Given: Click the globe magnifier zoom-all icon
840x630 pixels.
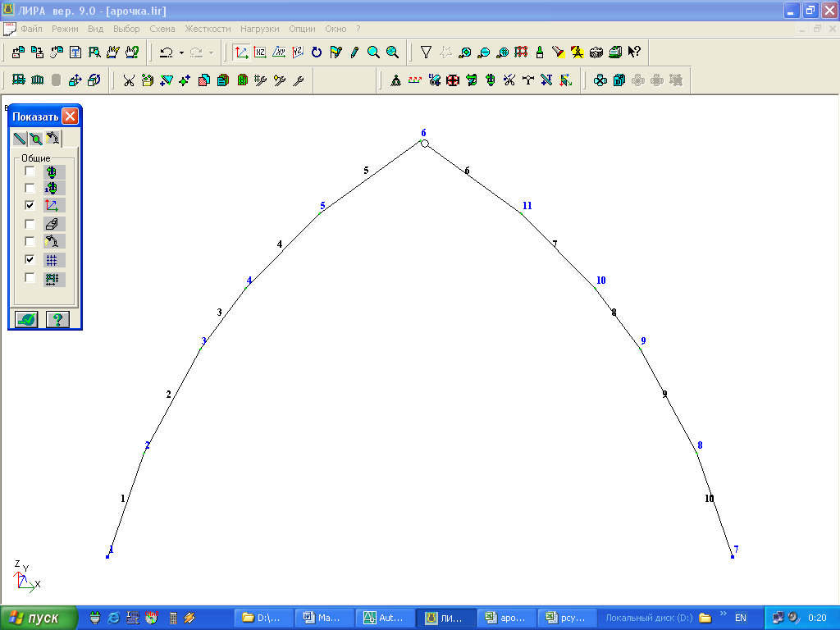Looking at the screenshot, I should point(393,52).
